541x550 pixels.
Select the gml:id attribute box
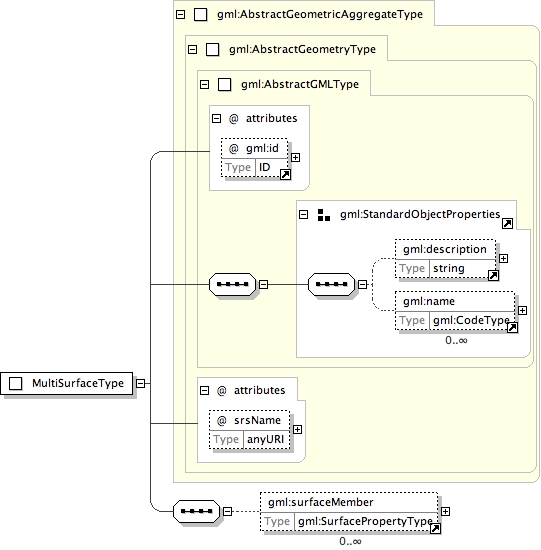pyautogui.click(x=254, y=158)
